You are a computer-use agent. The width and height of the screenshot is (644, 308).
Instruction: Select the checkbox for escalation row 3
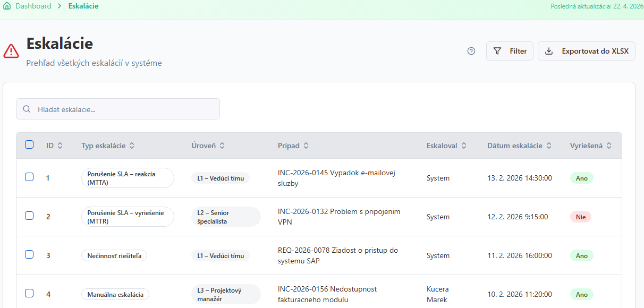point(29,255)
